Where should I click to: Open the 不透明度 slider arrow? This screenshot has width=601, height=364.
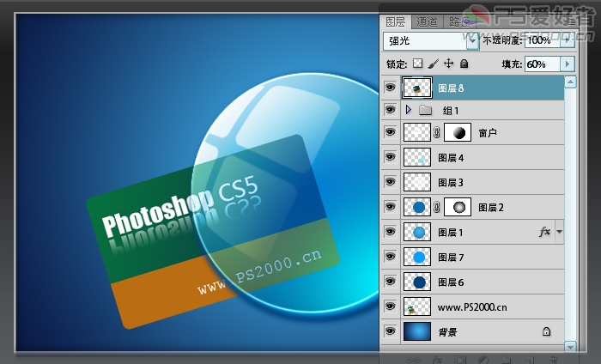point(568,40)
